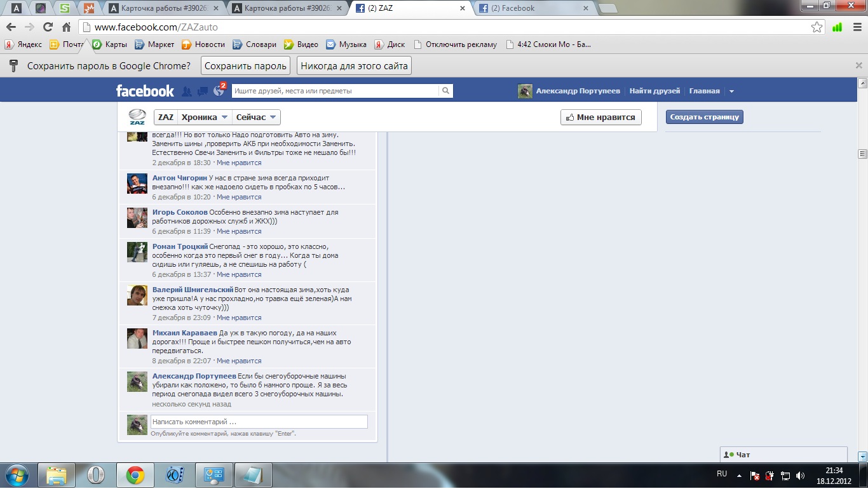Open Facebook friend requests icon
Image resolution: width=868 pixels, height=503 pixels.
(x=187, y=91)
